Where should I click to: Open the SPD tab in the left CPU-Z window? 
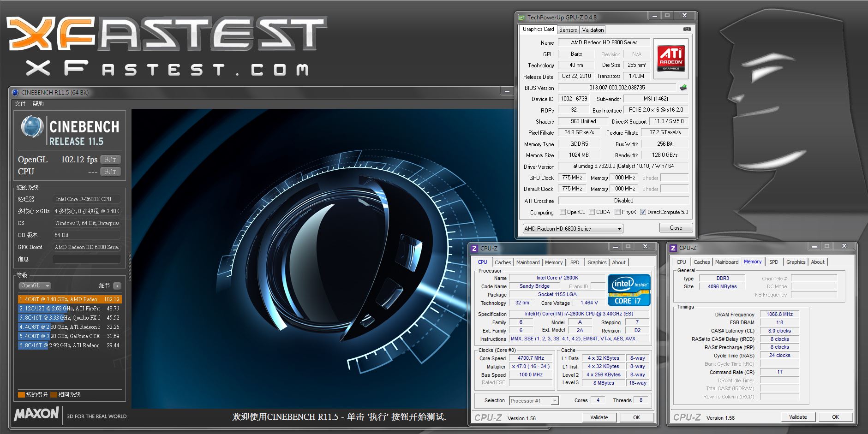coord(575,262)
